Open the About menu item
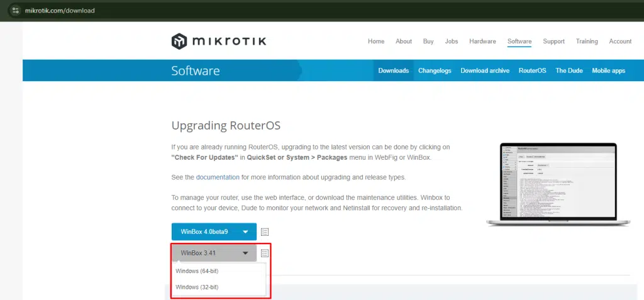Screen dimensions: 644x300 404,42
